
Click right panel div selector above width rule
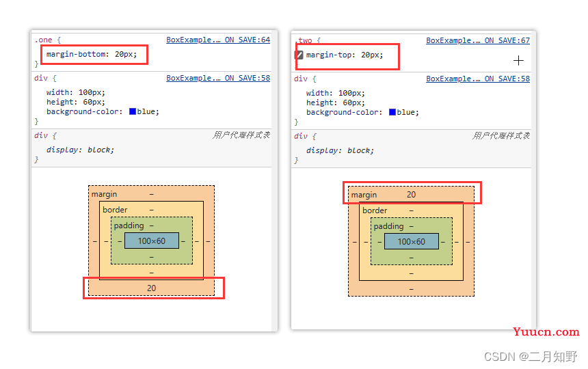[301, 79]
